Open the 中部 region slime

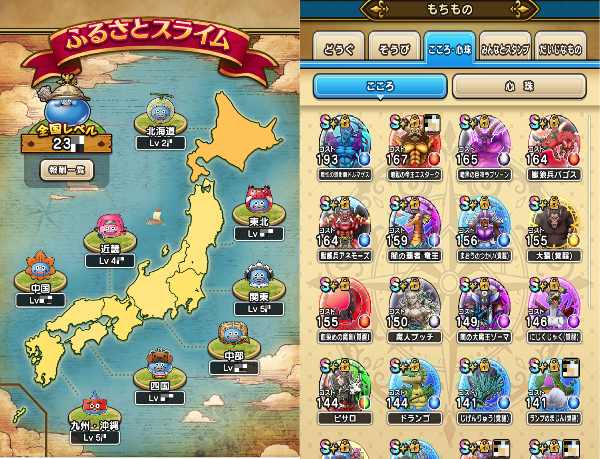pos(234,335)
